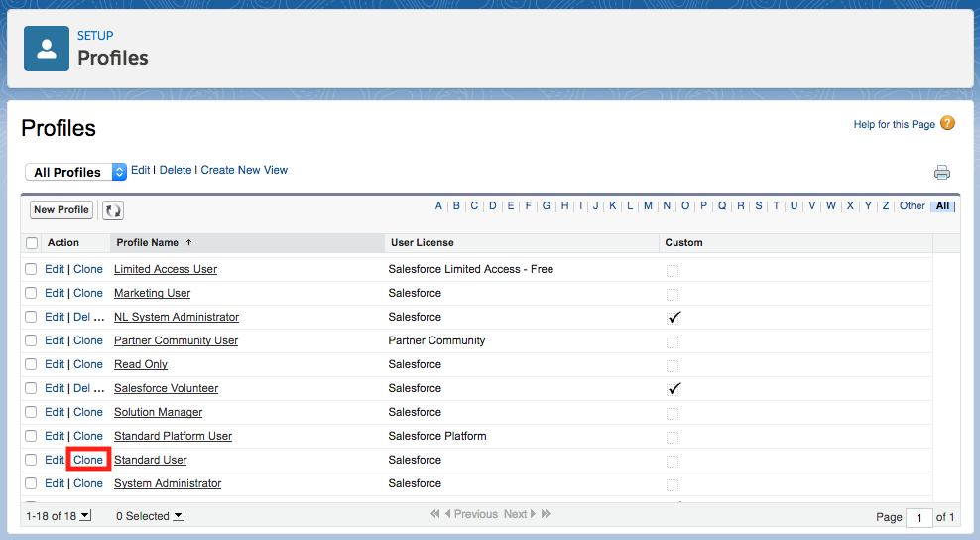
Task: Open the 0 Selected dropdown
Action: pyautogui.click(x=179, y=515)
